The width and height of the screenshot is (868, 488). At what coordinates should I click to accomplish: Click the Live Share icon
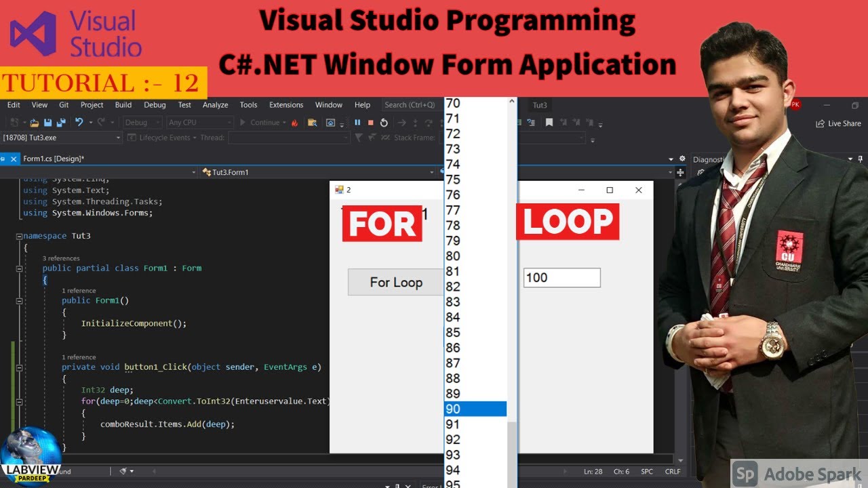tap(821, 123)
